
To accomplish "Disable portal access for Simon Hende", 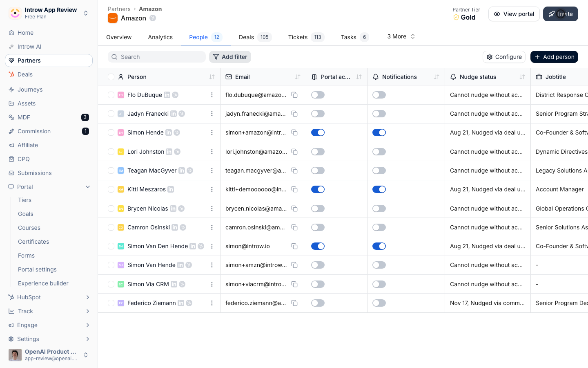I will pyautogui.click(x=318, y=132).
